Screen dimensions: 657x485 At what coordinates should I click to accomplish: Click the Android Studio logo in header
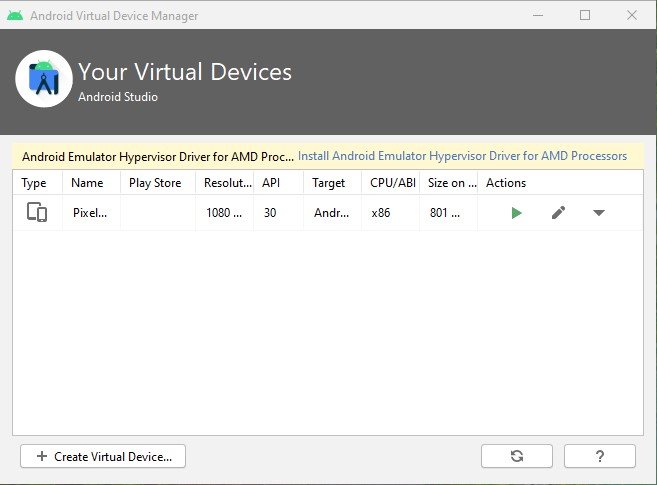coord(44,79)
